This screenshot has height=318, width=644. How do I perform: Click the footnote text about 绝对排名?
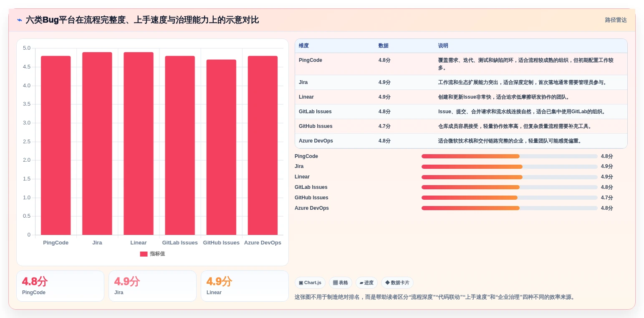click(435, 297)
